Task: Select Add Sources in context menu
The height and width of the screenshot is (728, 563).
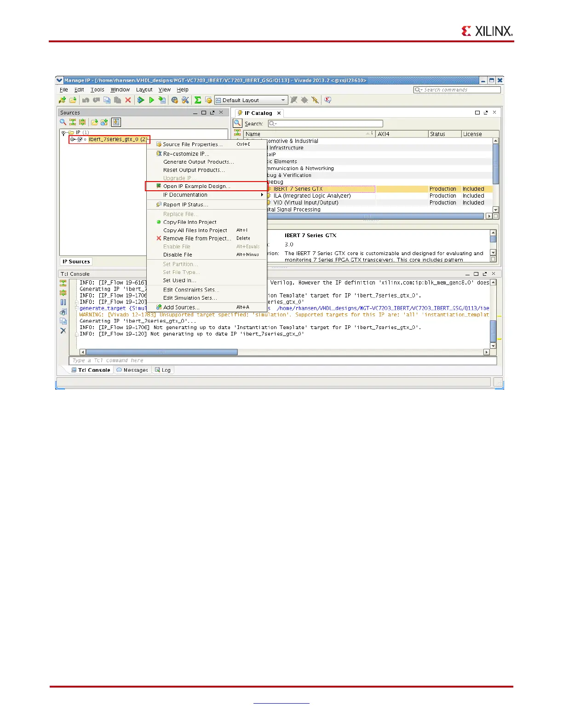Action: (207, 307)
